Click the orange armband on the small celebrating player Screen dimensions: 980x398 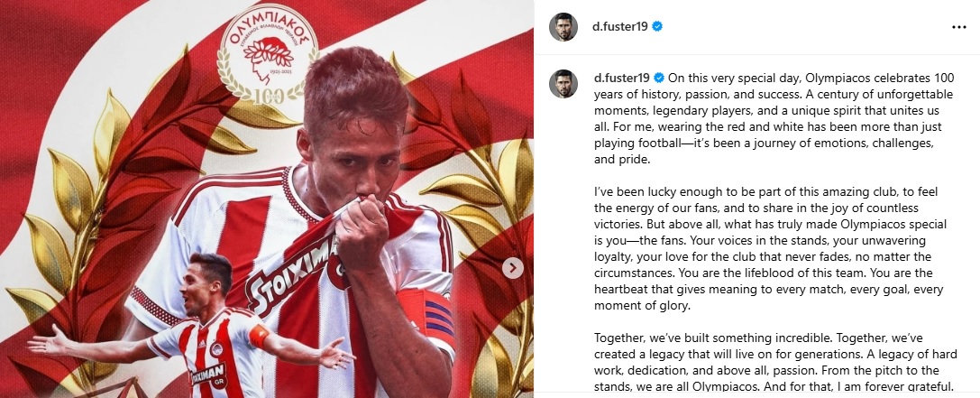pyautogui.click(x=260, y=337)
